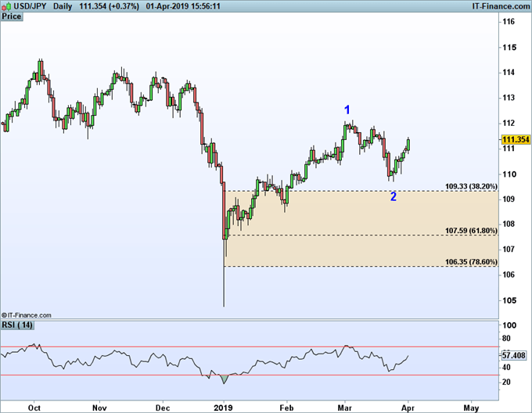Click the Dec date axis label
Screen dimensions: 532x413
163,408
